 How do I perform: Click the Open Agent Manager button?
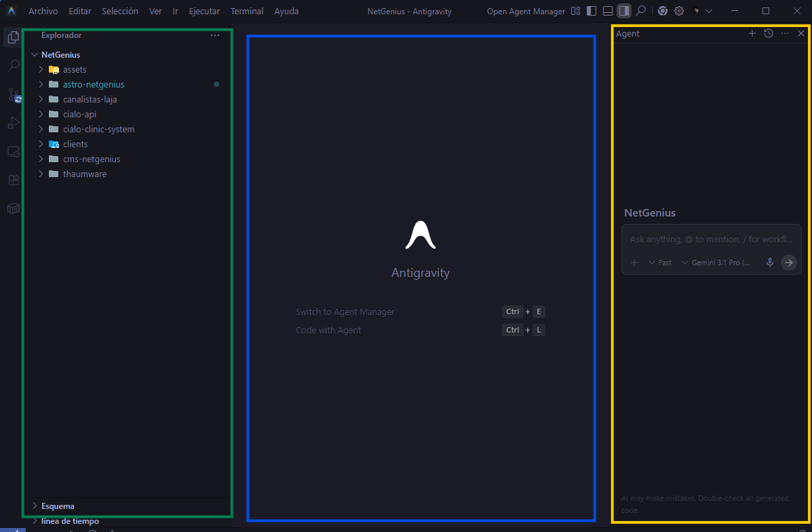point(526,12)
